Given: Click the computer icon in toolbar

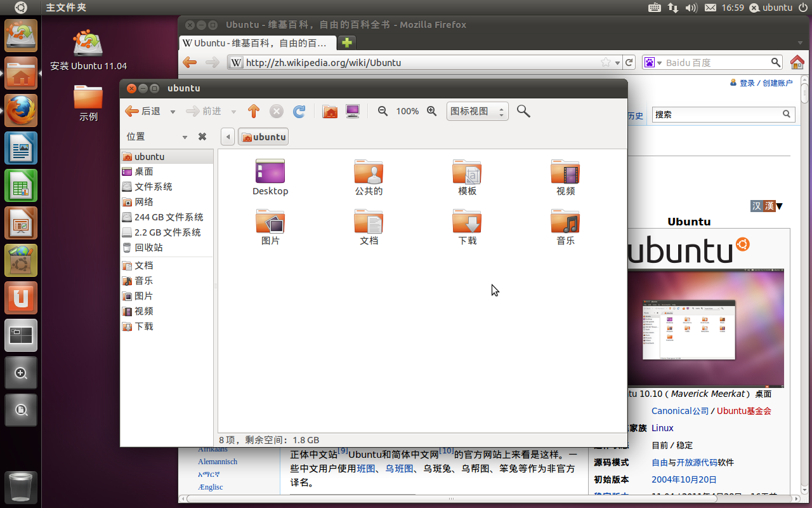Looking at the screenshot, I should [353, 111].
